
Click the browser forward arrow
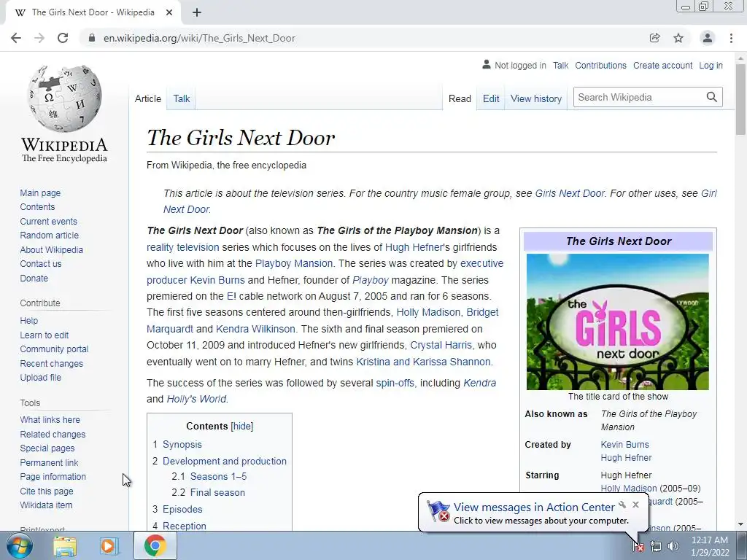(x=39, y=38)
